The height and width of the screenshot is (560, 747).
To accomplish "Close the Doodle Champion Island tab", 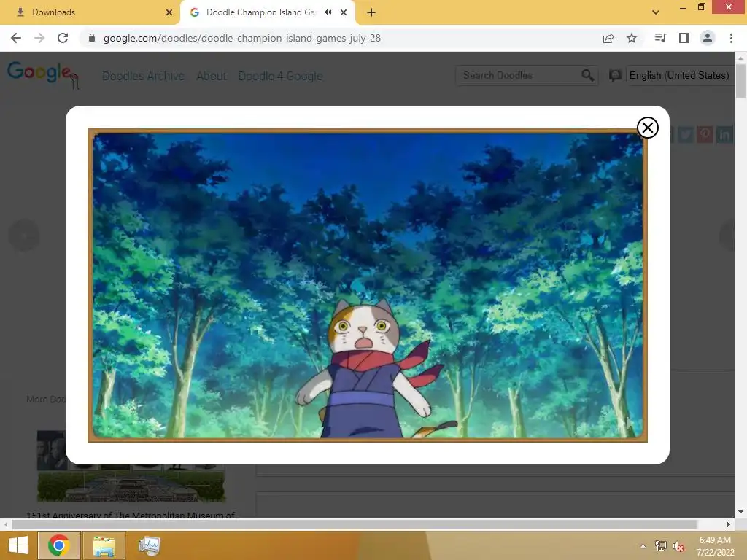I will [x=344, y=12].
